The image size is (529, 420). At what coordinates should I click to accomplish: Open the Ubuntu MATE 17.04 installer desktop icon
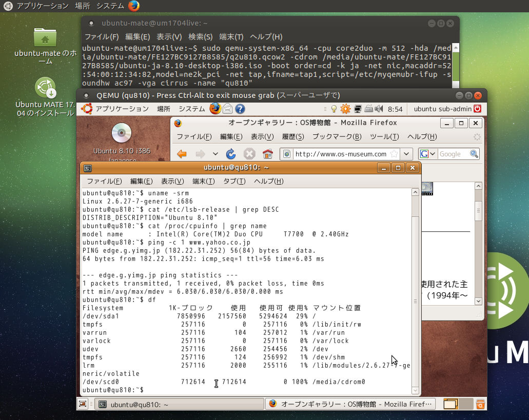[x=45, y=88]
